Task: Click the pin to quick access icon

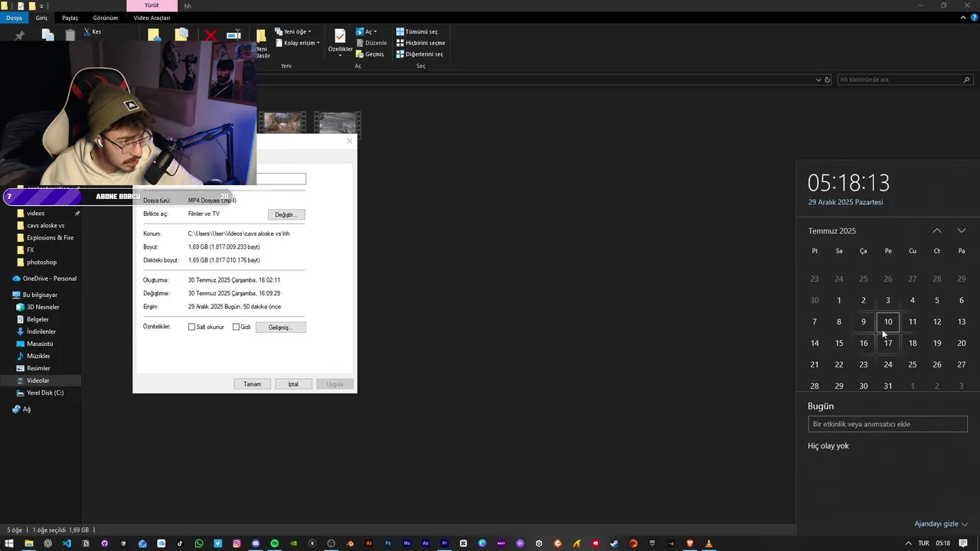Action: coord(20,35)
